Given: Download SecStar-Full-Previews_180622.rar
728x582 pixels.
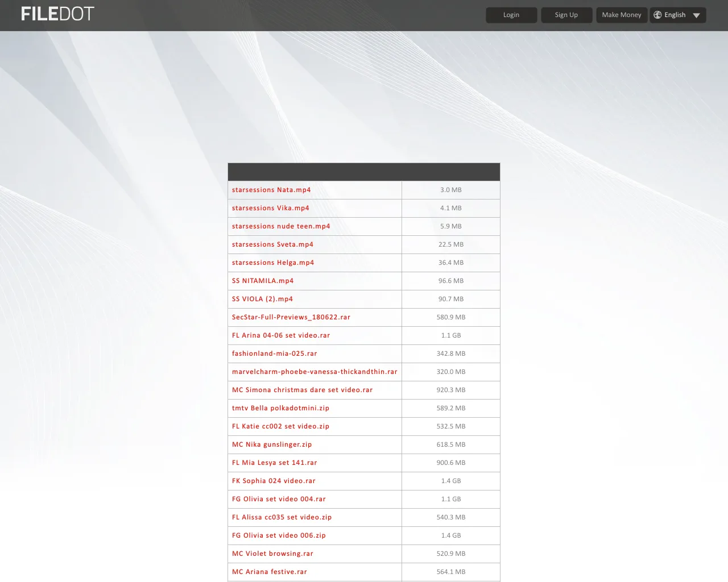Looking at the screenshot, I should click(291, 317).
